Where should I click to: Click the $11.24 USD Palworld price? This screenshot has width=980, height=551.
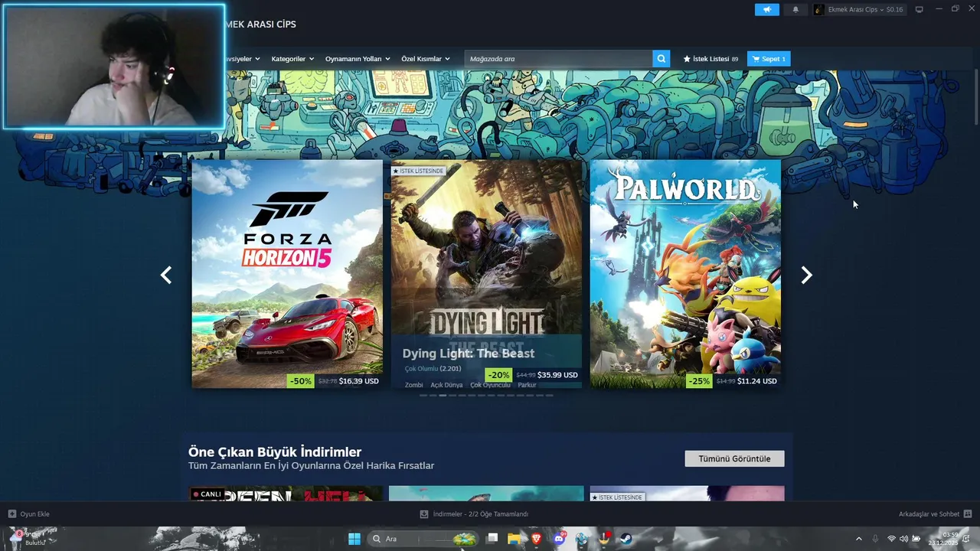point(757,381)
